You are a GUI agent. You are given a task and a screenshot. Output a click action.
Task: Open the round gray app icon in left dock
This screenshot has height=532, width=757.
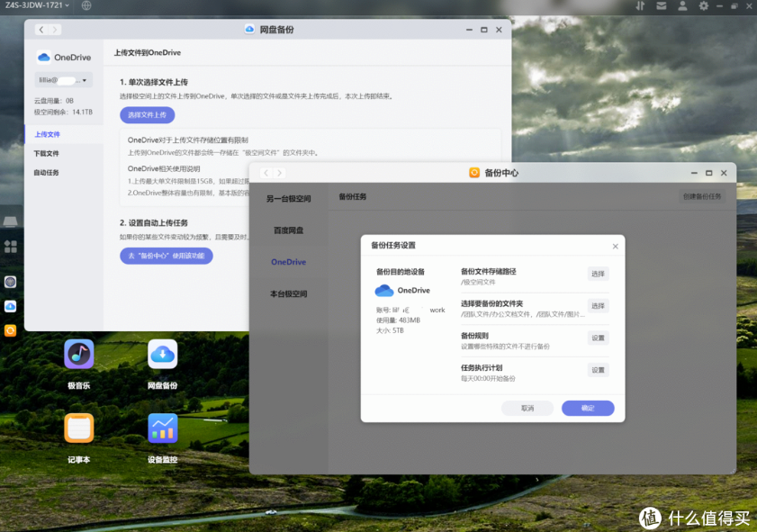tap(10, 282)
